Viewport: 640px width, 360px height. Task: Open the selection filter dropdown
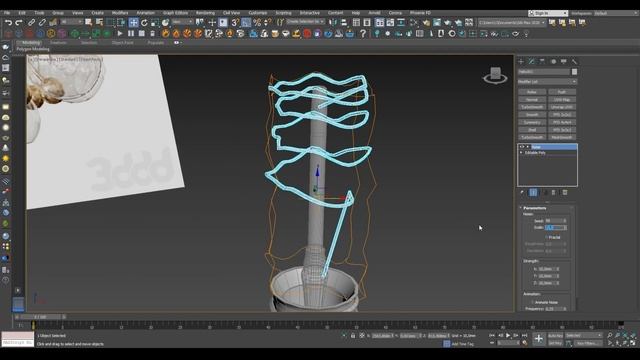71,22
